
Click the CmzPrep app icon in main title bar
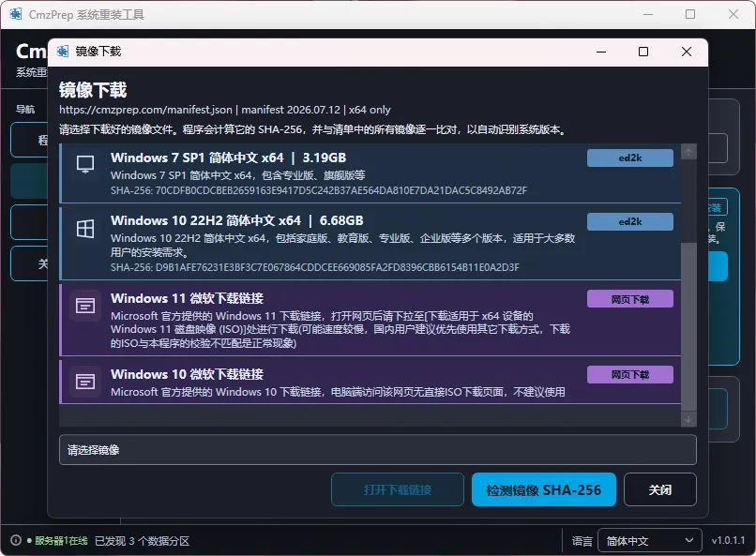pyautogui.click(x=16, y=14)
